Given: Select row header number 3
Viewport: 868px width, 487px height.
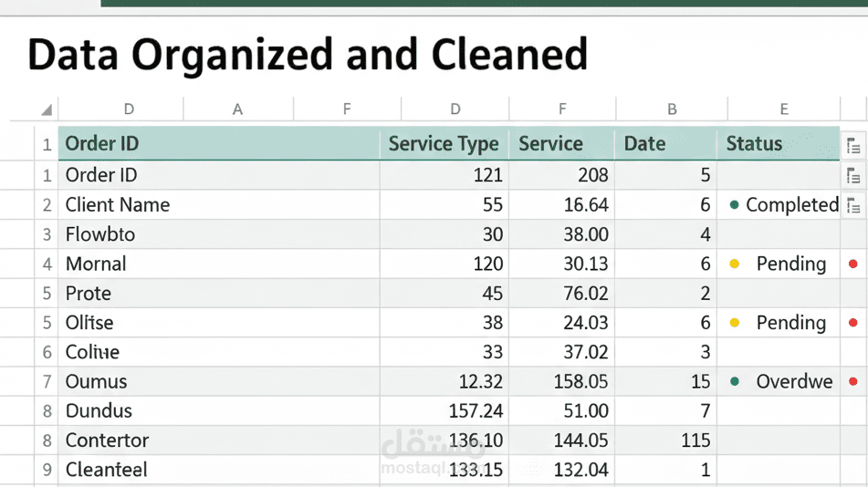Looking at the screenshot, I should [x=47, y=235].
